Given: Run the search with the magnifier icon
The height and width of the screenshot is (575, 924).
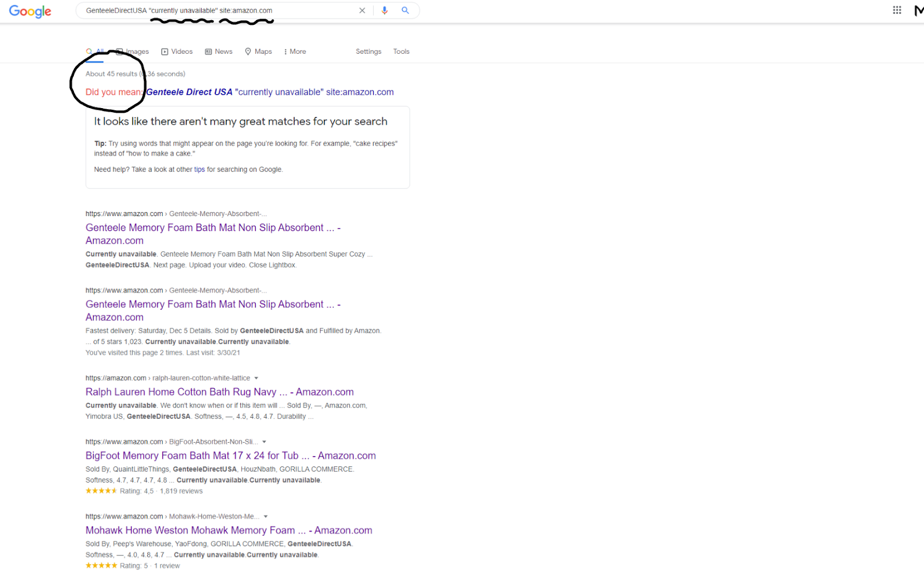Looking at the screenshot, I should click(x=405, y=10).
